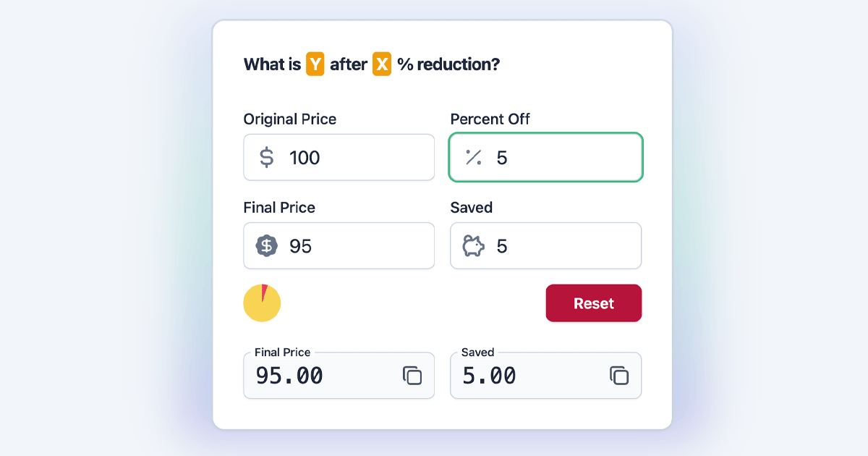Click the yellow pie chart
The height and width of the screenshot is (456, 868).
[262, 303]
